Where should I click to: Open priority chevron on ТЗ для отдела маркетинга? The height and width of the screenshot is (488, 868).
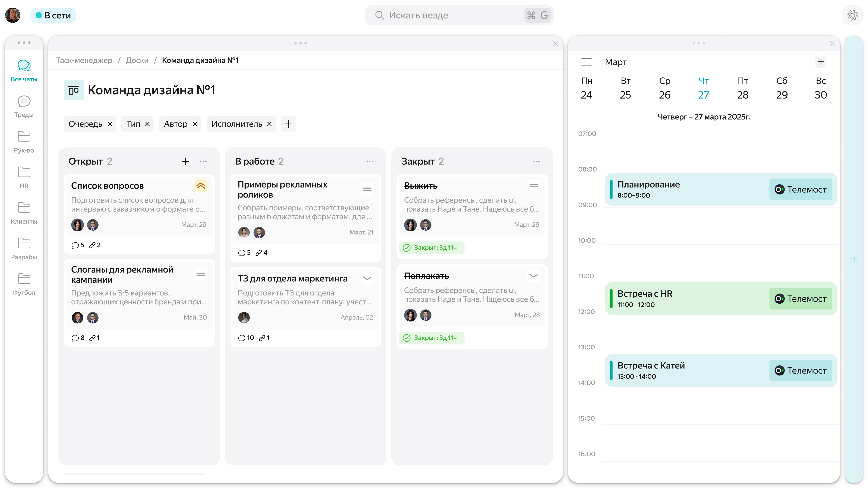click(367, 278)
